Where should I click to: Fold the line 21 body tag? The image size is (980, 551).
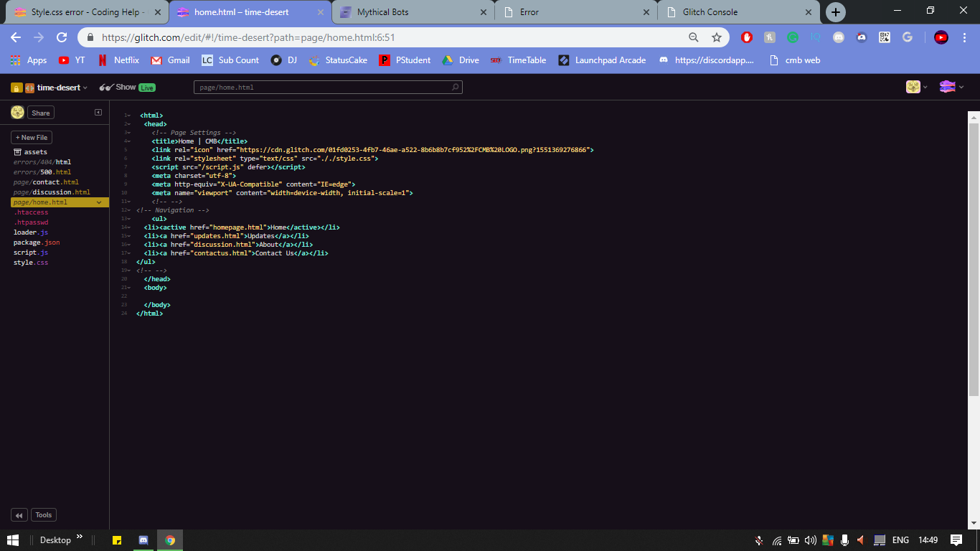click(128, 288)
